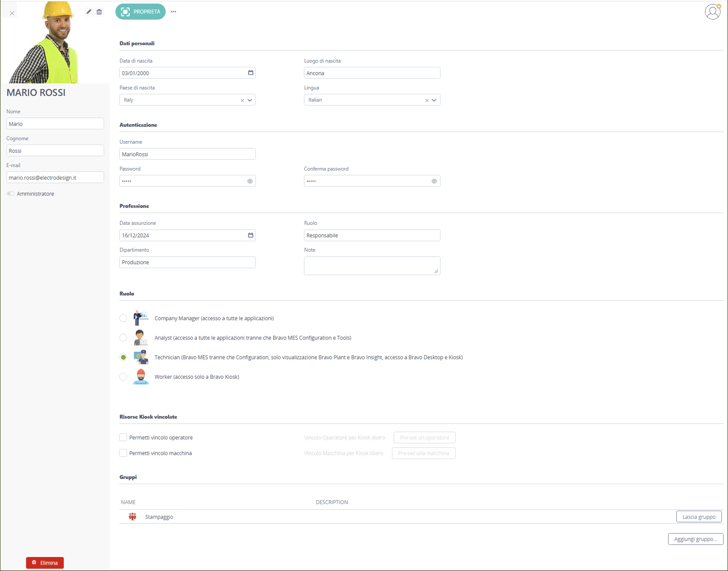This screenshot has width=728, height=571.
Task: Click Pre-set un operatore button
Action: click(424, 437)
